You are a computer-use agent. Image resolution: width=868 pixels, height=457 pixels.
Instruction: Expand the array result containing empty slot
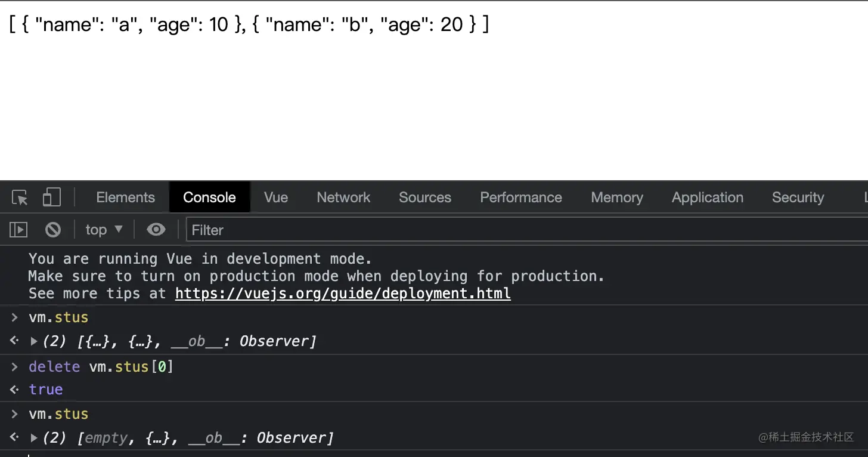(x=34, y=438)
